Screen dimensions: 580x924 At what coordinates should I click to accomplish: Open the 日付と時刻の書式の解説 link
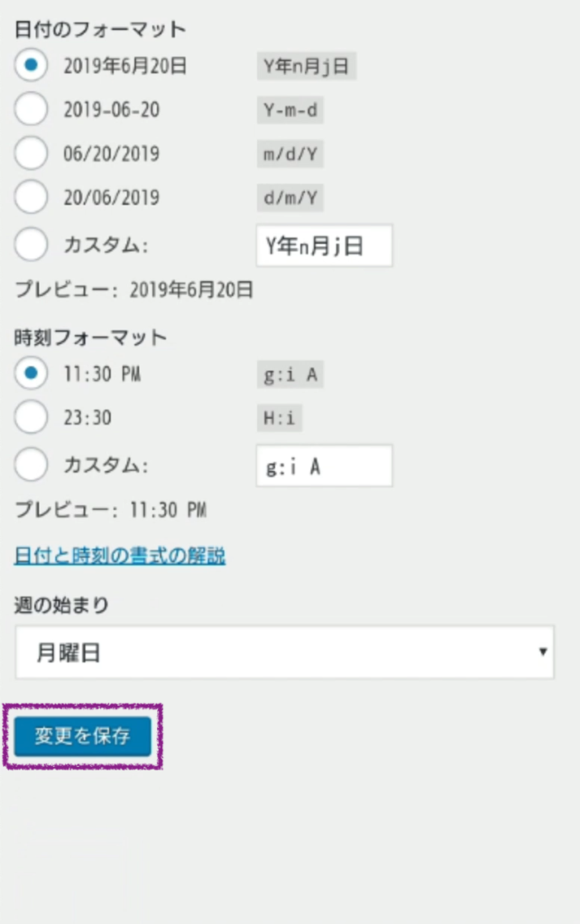coord(120,555)
